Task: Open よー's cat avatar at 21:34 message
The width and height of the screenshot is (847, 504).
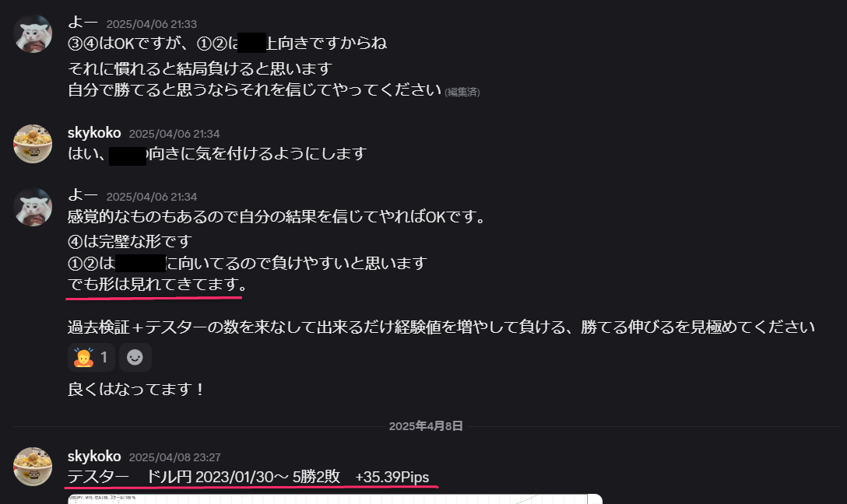Action: [x=33, y=207]
